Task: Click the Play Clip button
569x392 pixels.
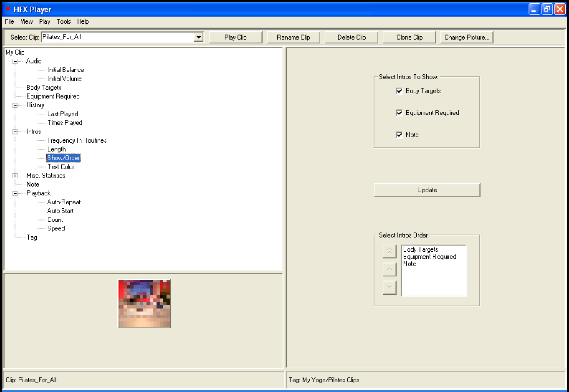Action: point(235,37)
